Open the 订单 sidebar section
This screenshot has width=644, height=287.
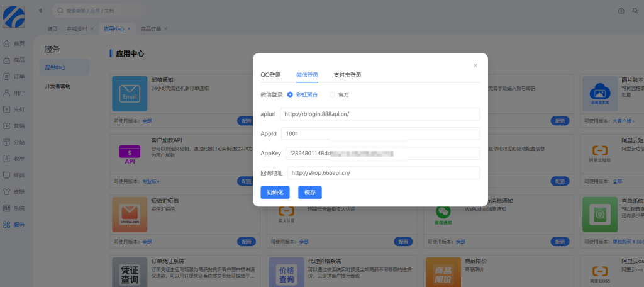tap(15, 76)
